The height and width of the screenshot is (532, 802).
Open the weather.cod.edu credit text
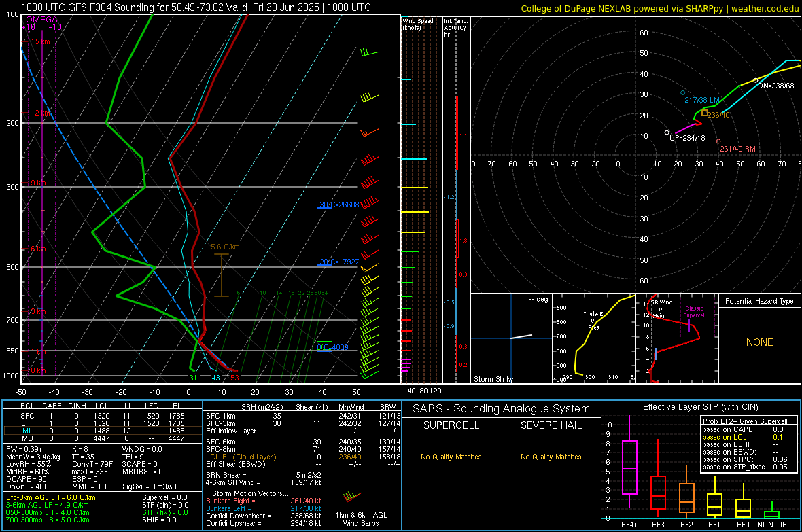[x=659, y=9]
